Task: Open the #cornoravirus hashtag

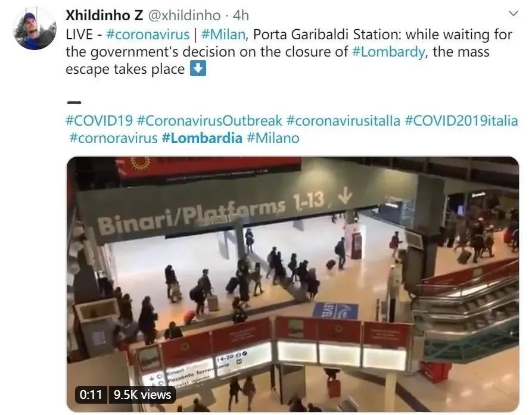Action: tap(113, 138)
